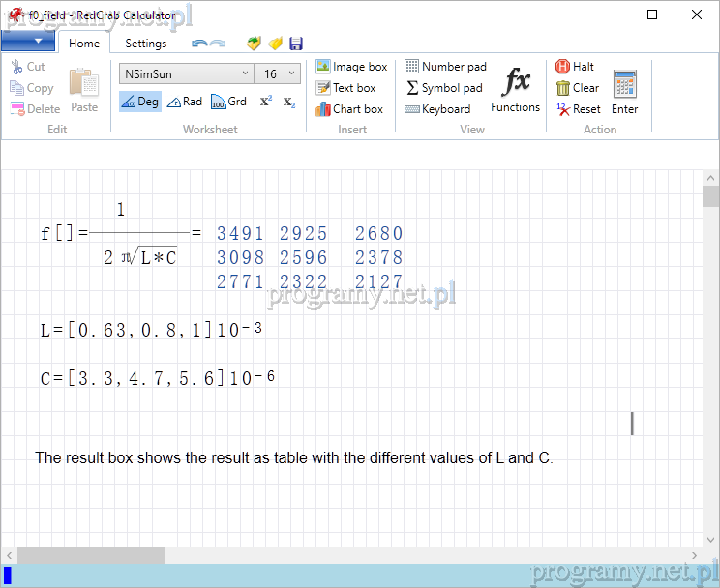Click the Halt action button
720x588 pixels.
(575, 67)
